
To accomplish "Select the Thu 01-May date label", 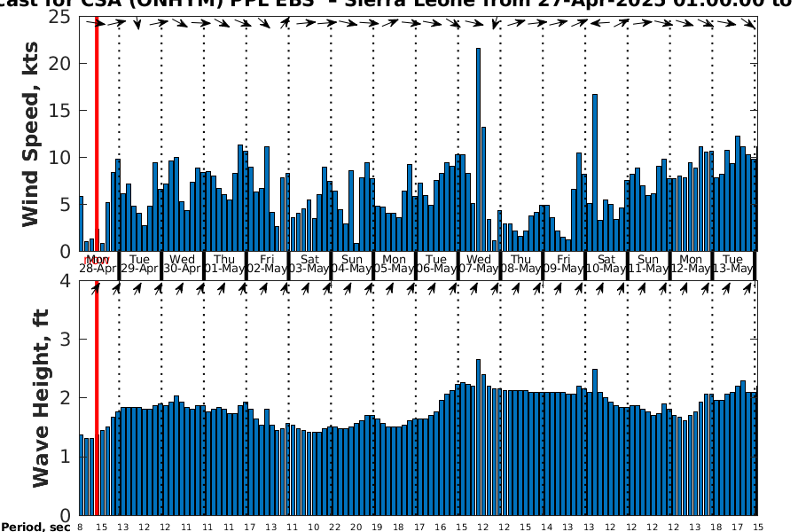I will 224,264.
